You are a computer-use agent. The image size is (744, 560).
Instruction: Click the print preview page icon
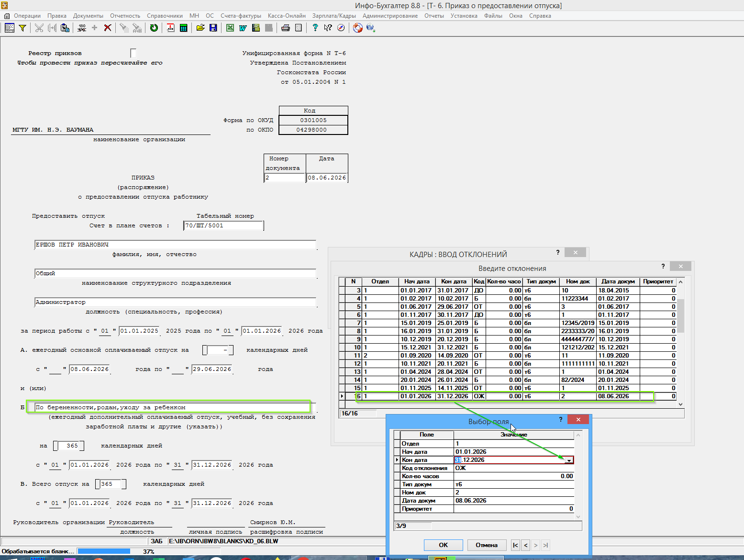coord(299,28)
